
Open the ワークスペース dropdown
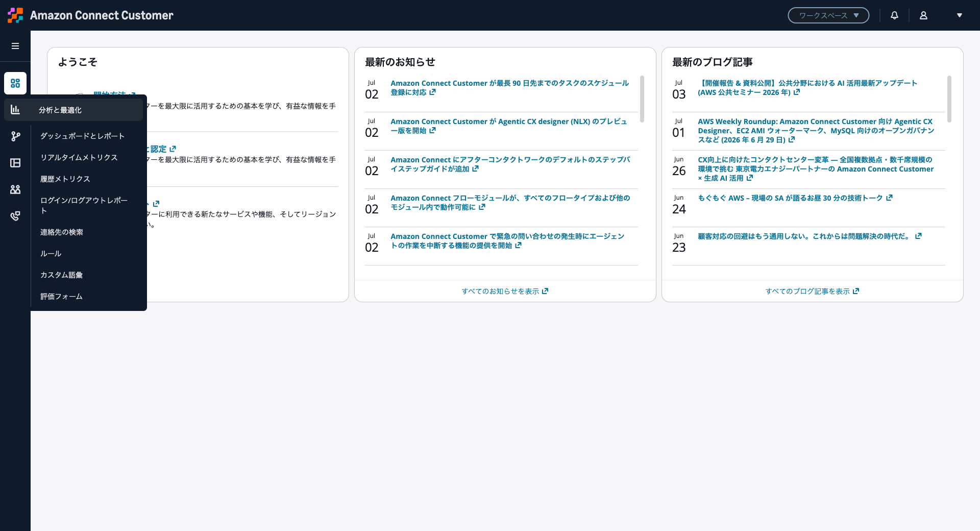828,15
